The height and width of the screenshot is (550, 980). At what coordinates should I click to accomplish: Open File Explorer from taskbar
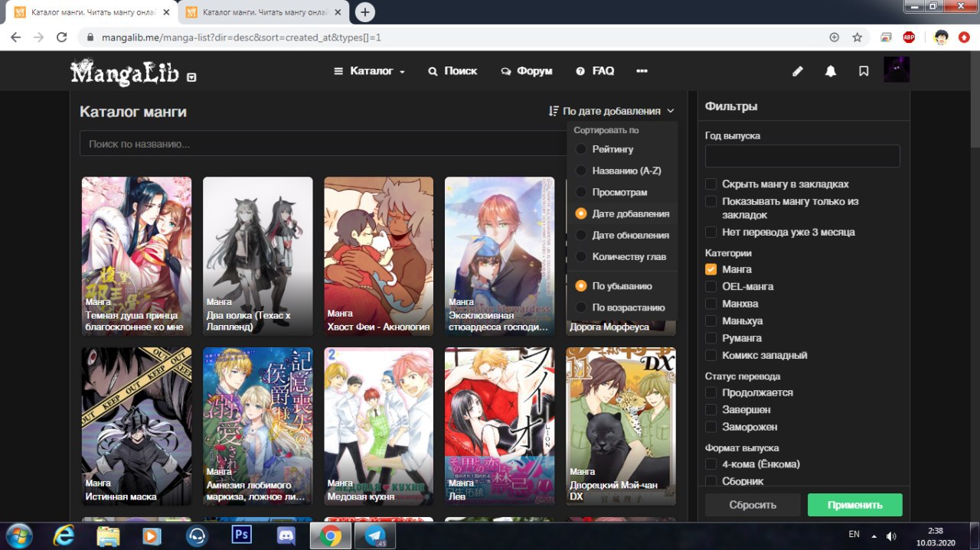[x=108, y=535]
